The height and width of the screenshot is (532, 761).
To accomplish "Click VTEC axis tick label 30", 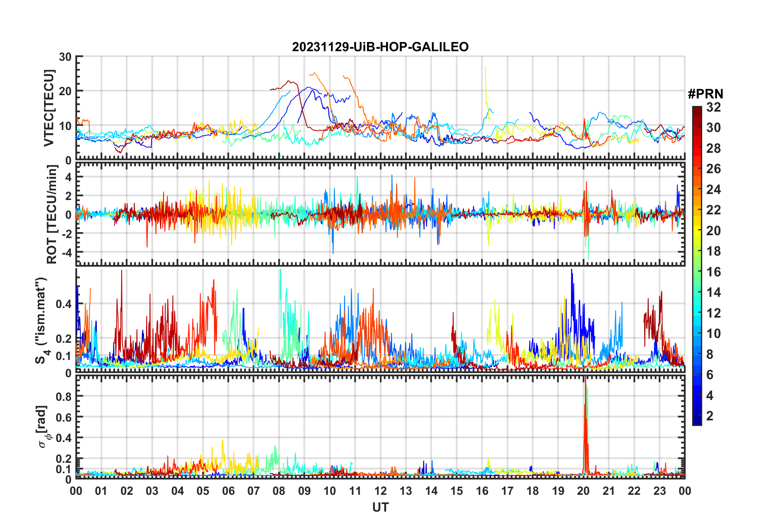I will 65,57.
